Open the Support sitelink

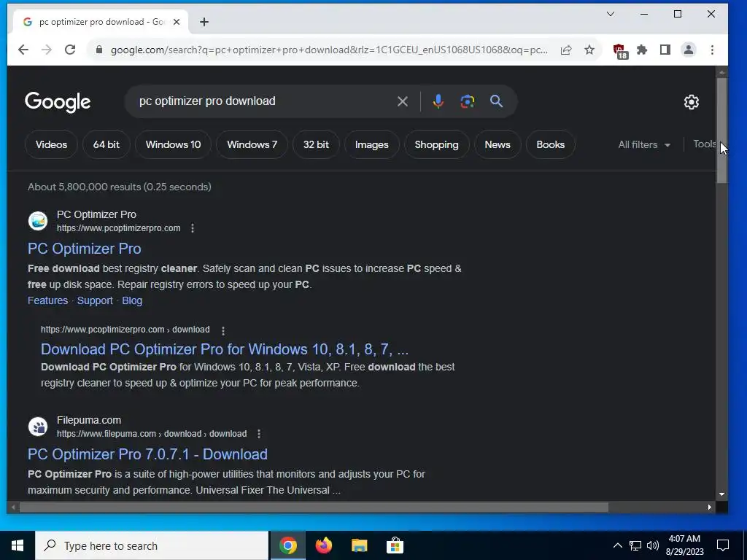pyautogui.click(x=95, y=300)
